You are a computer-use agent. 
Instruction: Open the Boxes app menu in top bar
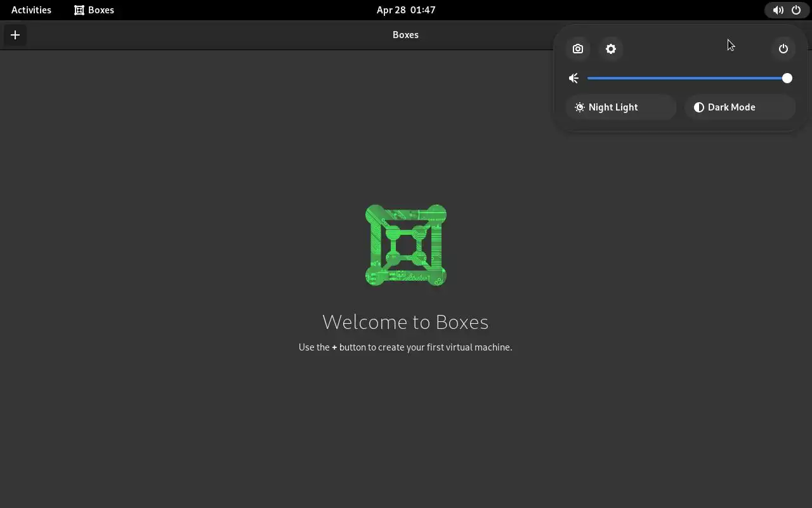point(94,10)
